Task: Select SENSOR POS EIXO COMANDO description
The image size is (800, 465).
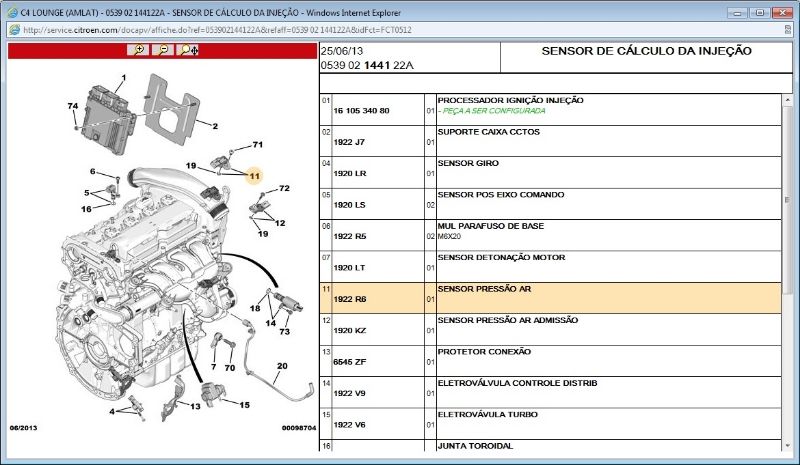Action: tap(501, 194)
